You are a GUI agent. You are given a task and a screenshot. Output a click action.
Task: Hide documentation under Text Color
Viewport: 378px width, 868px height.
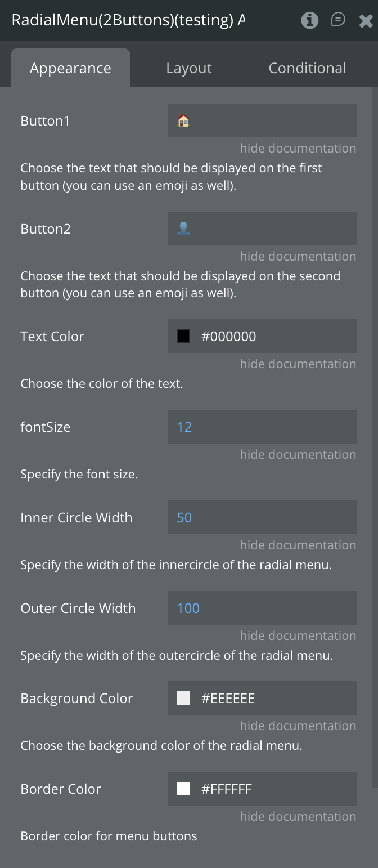(x=298, y=364)
